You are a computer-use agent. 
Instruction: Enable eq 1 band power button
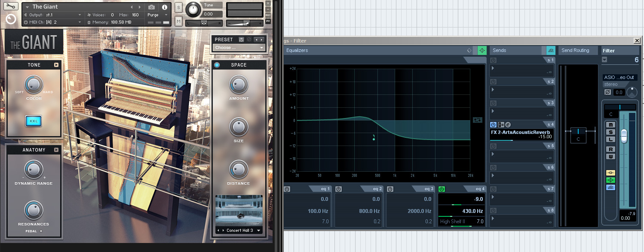(287, 189)
